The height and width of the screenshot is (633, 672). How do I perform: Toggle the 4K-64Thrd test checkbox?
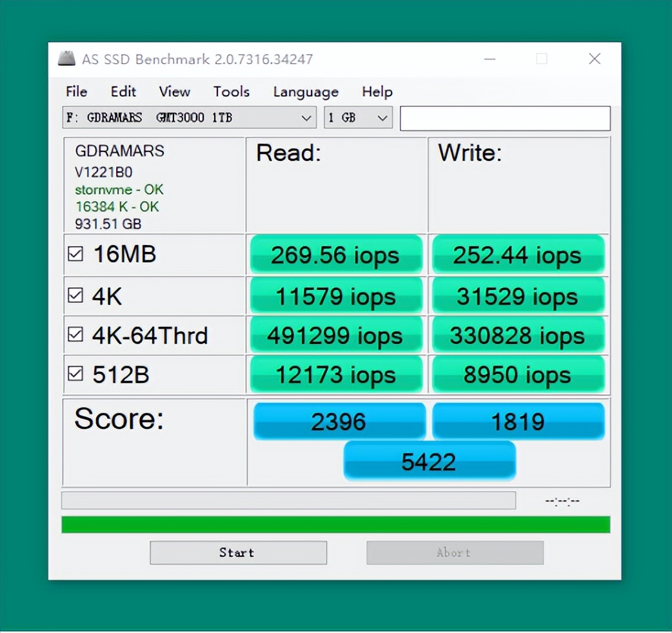(75, 335)
